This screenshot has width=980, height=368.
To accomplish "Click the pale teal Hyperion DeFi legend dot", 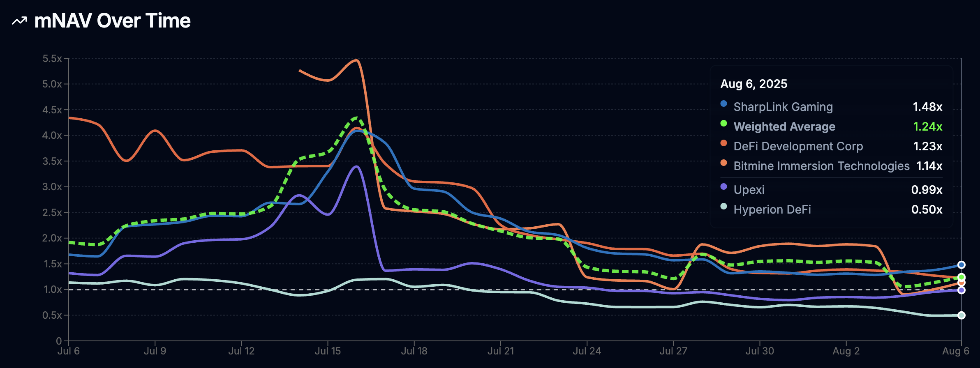I will (723, 206).
